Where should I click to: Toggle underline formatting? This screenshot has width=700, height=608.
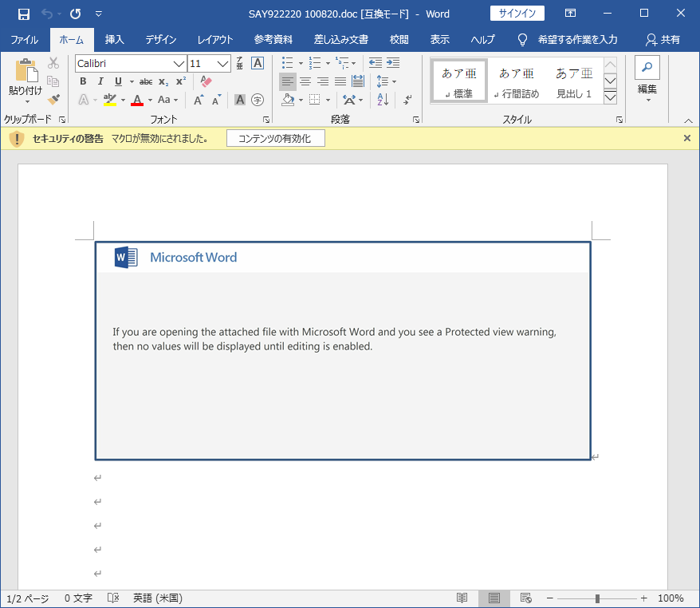pos(118,81)
